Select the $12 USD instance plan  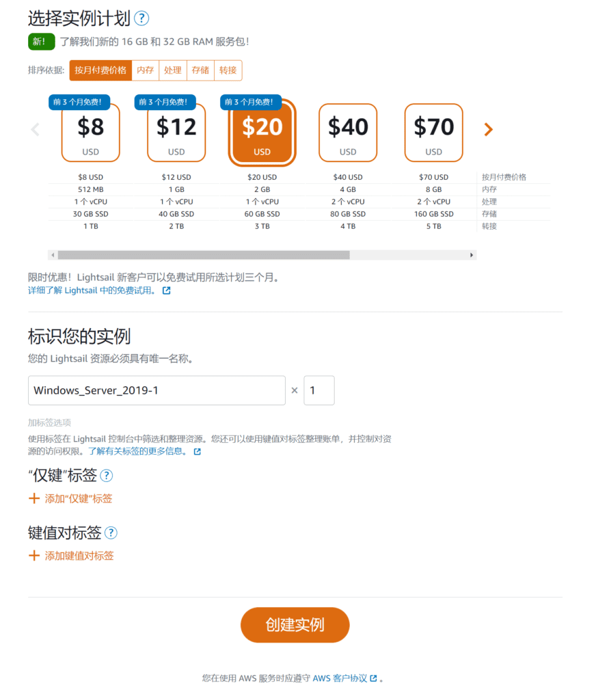[176, 133]
